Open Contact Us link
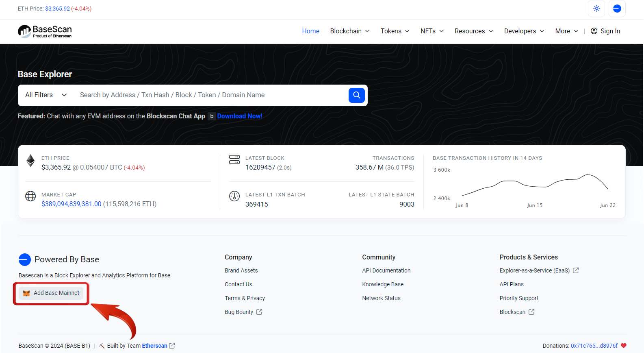Screen dimensions: 644x353 point(238,284)
